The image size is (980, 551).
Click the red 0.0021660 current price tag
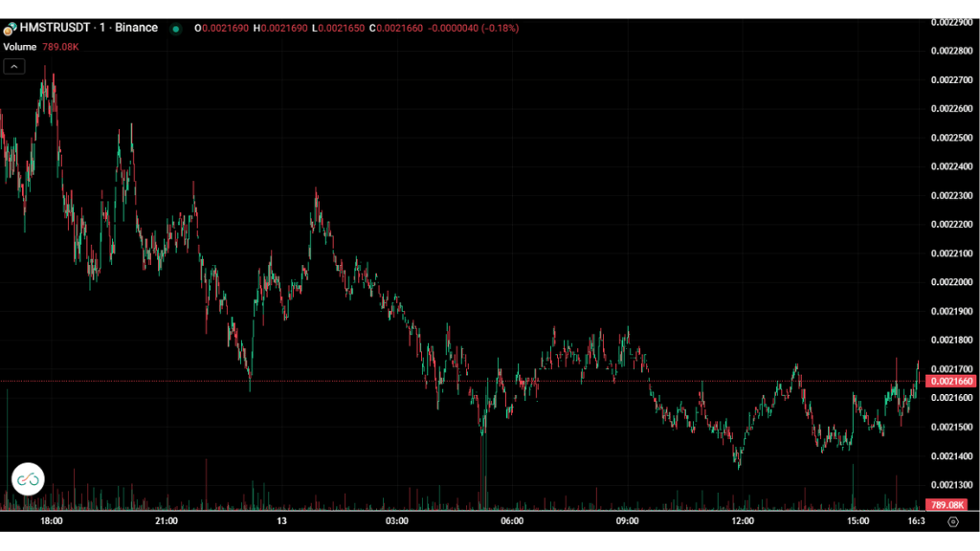point(950,382)
